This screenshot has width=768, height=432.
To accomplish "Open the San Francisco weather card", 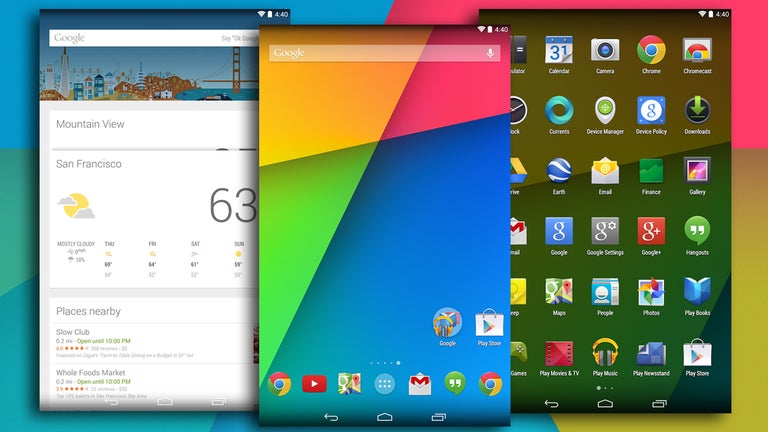I will pos(154,219).
